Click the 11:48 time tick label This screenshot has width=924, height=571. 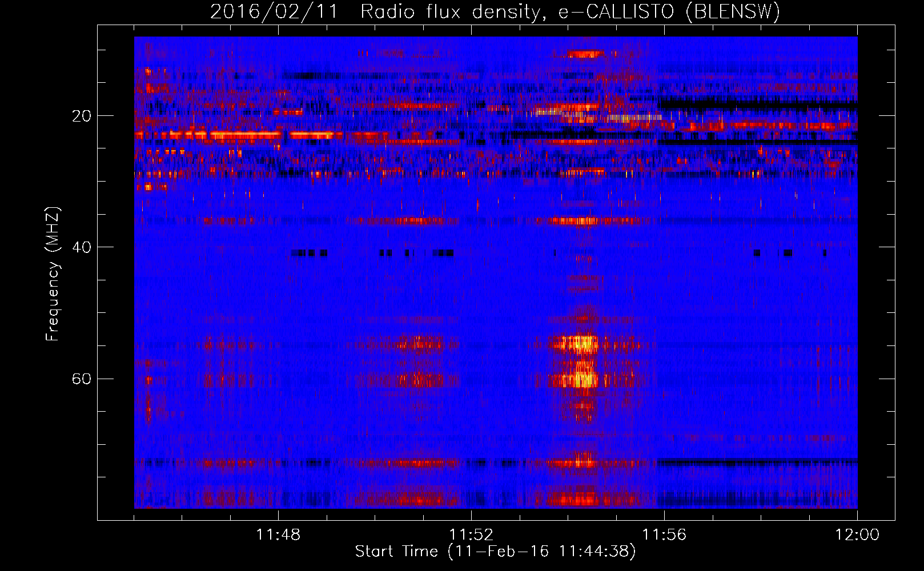click(x=278, y=535)
